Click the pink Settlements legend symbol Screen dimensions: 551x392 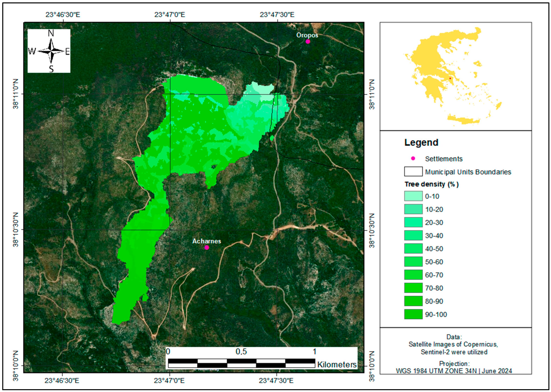coord(413,158)
